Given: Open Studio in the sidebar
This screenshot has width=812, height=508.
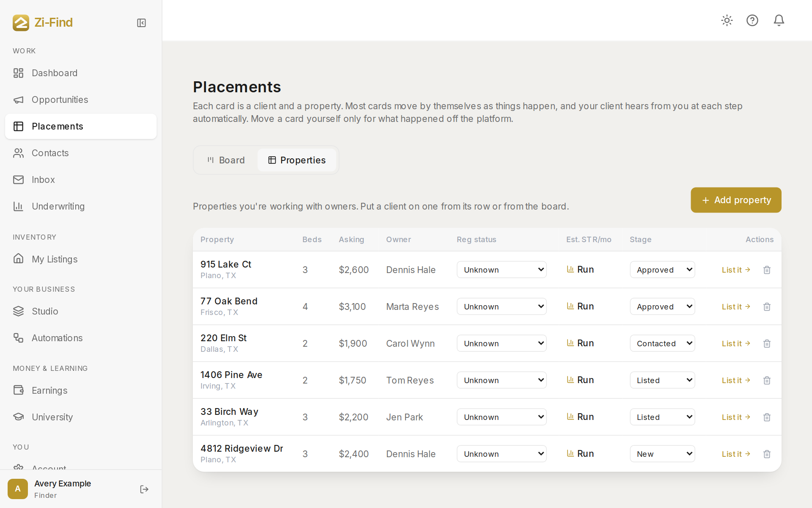Looking at the screenshot, I should coord(81,311).
